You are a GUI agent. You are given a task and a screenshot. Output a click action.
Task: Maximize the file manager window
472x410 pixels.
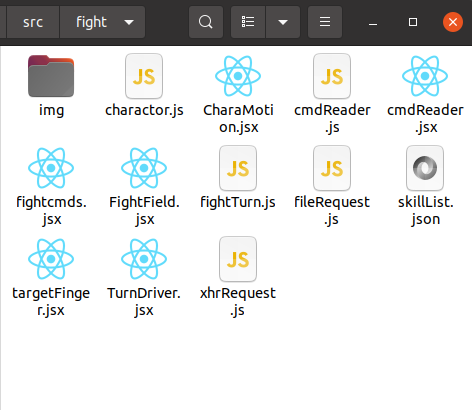(x=413, y=22)
